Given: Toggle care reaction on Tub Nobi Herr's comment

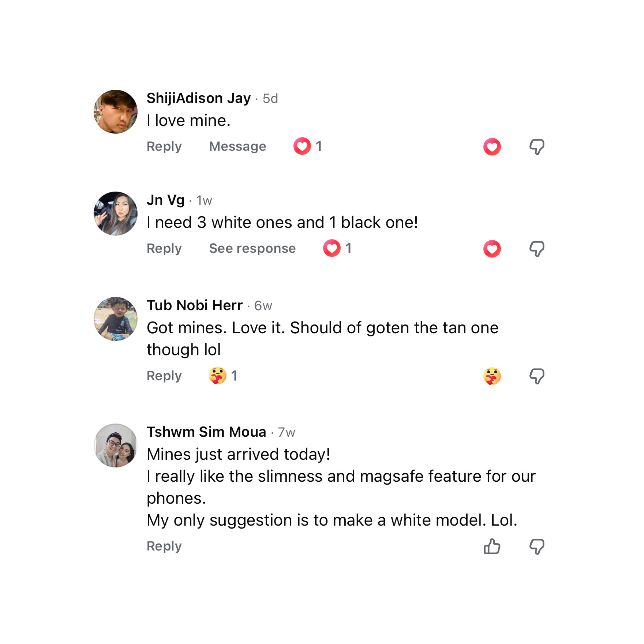Looking at the screenshot, I should pos(492,376).
